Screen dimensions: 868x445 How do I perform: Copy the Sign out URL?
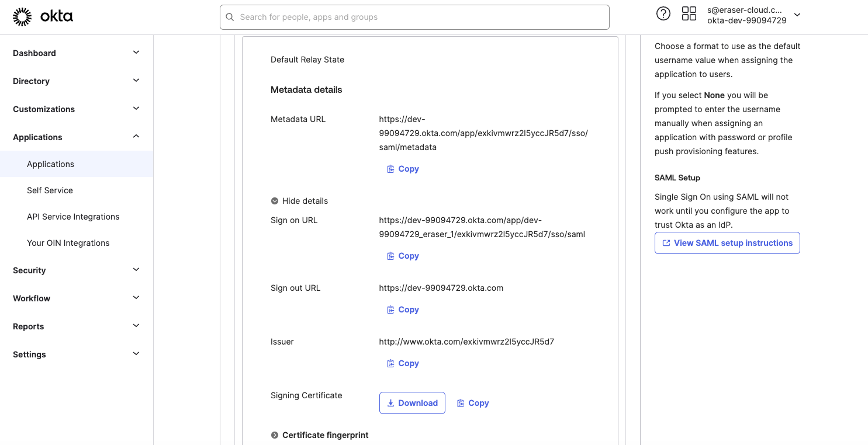[403, 310]
